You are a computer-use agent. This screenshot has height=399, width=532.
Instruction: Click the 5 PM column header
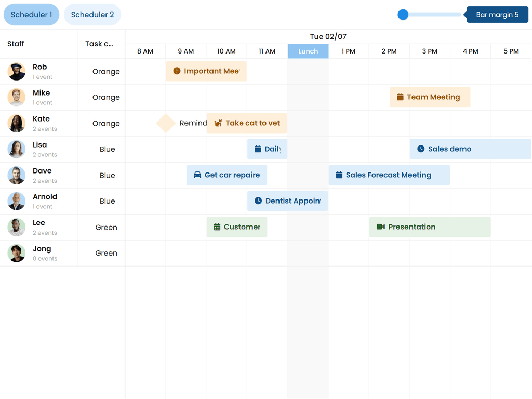point(511,51)
